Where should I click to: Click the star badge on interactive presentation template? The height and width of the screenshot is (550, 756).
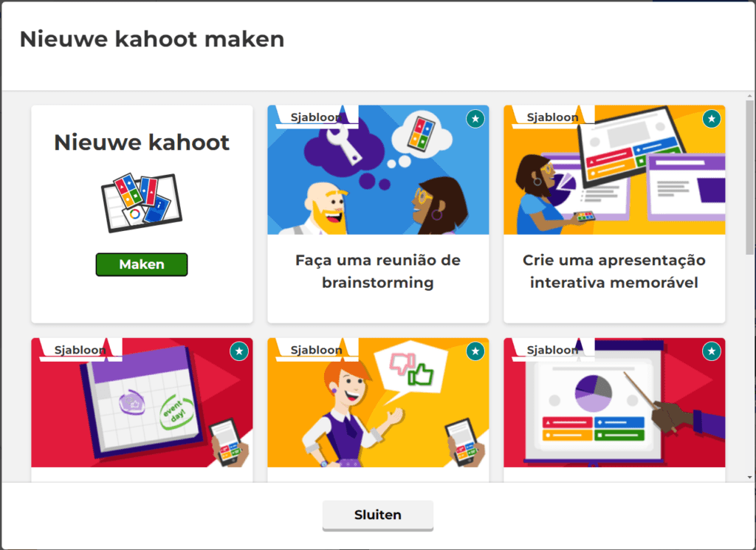(712, 119)
